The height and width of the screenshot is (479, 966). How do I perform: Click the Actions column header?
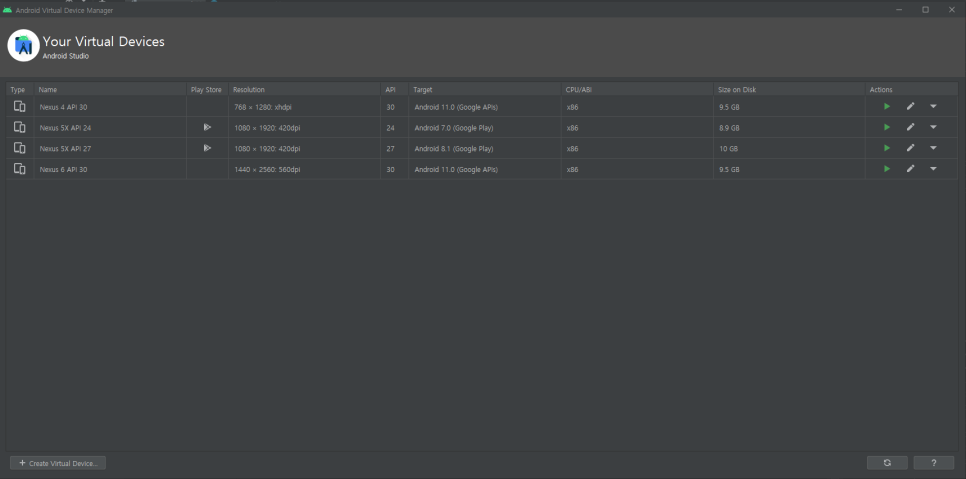click(x=912, y=90)
